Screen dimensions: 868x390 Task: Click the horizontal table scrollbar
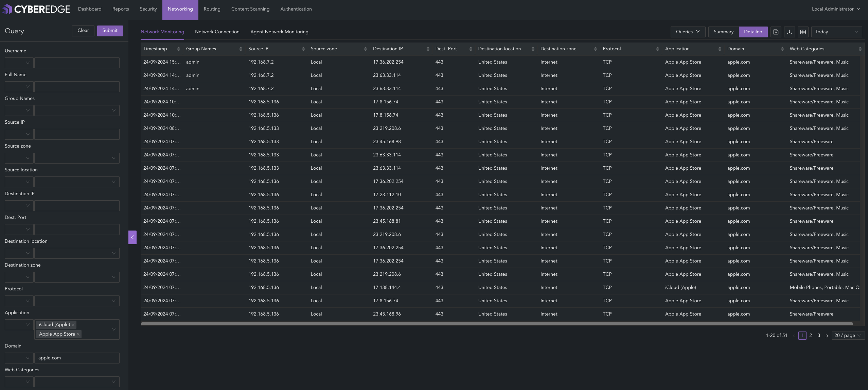[497, 324]
